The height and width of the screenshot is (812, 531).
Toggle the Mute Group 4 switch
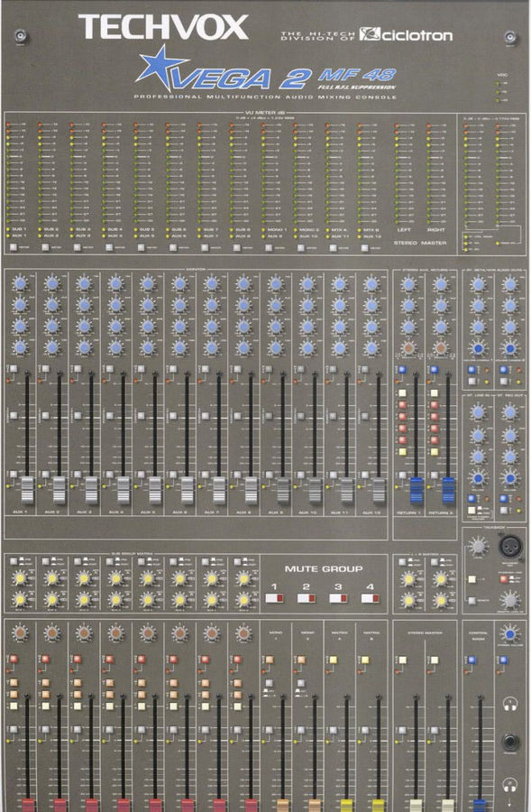(x=370, y=598)
